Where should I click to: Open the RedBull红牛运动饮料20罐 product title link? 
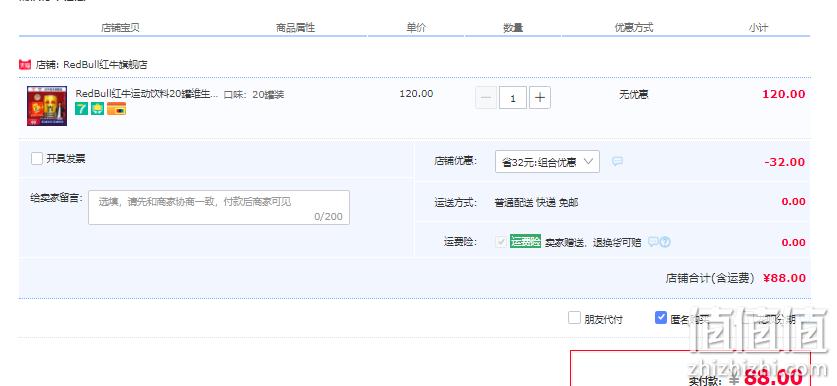pos(147,94)
